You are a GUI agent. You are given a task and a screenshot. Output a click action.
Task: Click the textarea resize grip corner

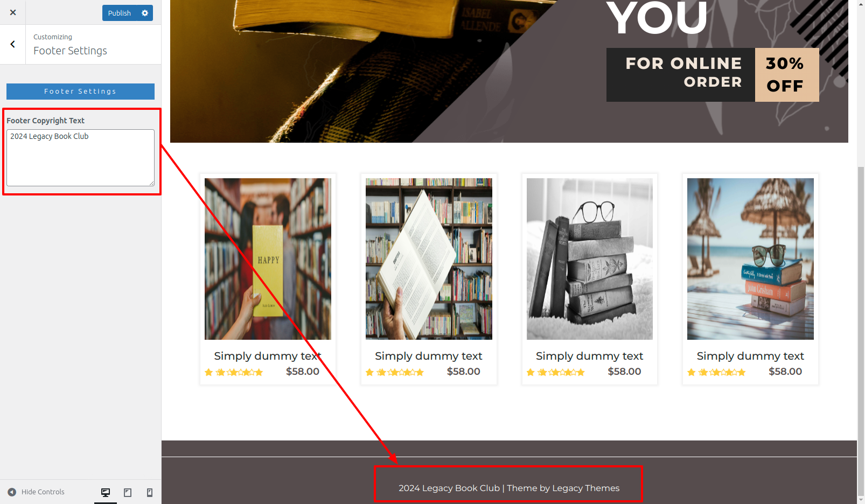coord(152,184)
